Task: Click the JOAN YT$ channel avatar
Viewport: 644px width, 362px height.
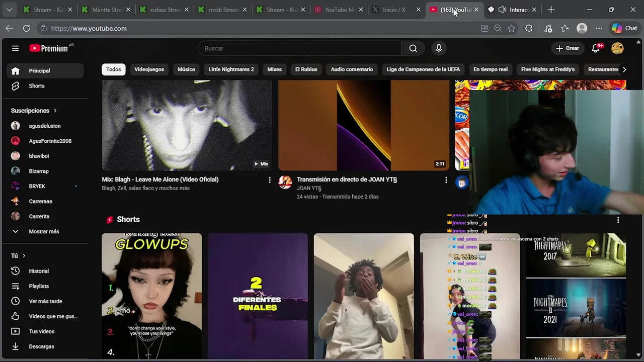Action: tap(285, 182)
